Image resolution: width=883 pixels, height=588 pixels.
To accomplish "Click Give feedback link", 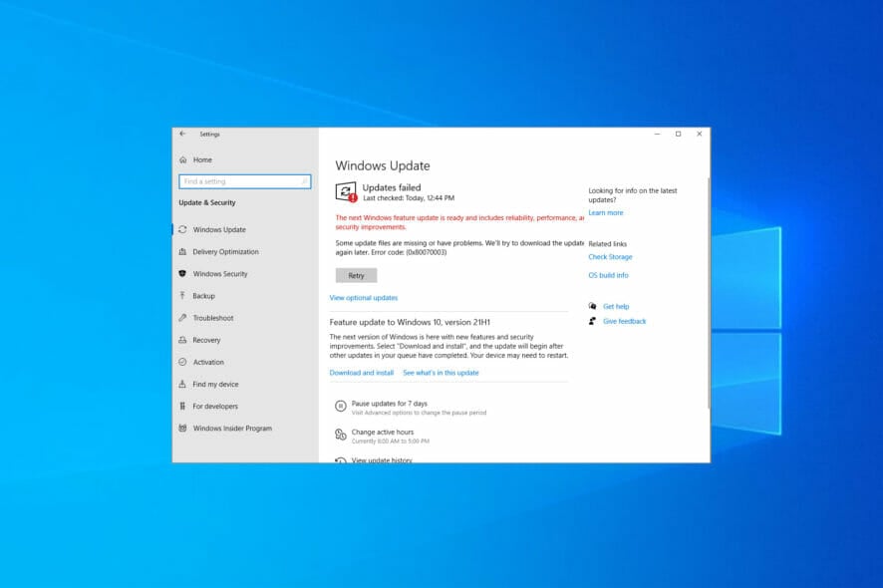I will point(625,321).
